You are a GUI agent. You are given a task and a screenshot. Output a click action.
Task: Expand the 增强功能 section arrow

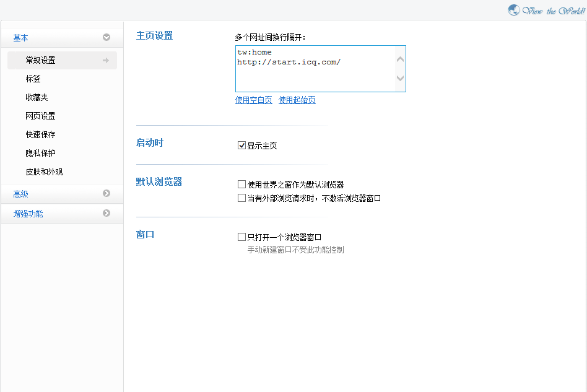tap(107, 213)
